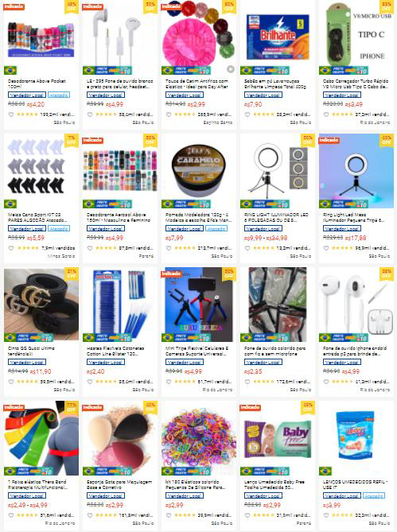Image resolution: width=397 pixels, height=532 pixels.
Task: Click heart icon on white earphone listing
Action: pos(90,115)
